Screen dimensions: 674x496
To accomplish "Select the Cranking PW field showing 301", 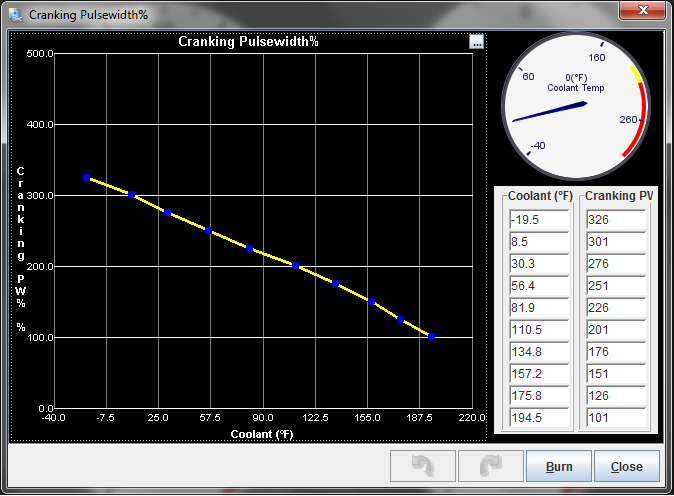I will click(x=616, y=242).
